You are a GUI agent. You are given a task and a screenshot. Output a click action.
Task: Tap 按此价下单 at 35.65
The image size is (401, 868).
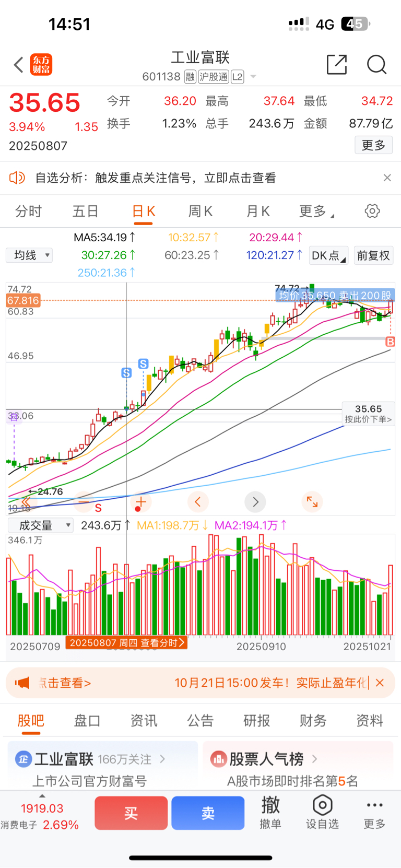(368, 414)
